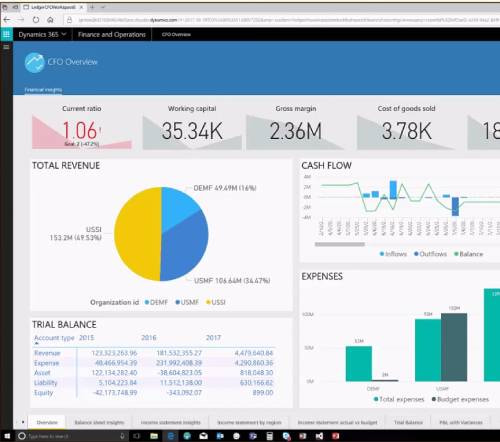500x442 pixels.
Task: Toggle the Outflows legend item
Action: (430, 254)
